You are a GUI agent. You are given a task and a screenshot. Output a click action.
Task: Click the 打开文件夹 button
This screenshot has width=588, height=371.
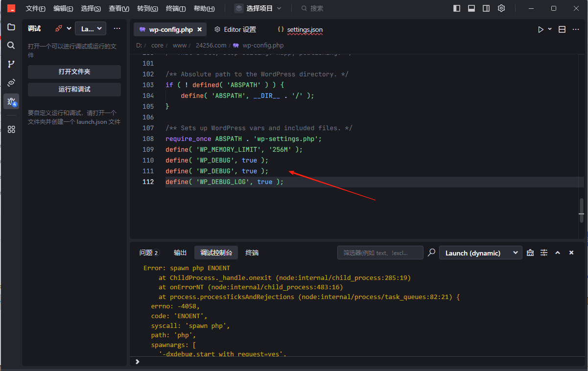(74, 71)
